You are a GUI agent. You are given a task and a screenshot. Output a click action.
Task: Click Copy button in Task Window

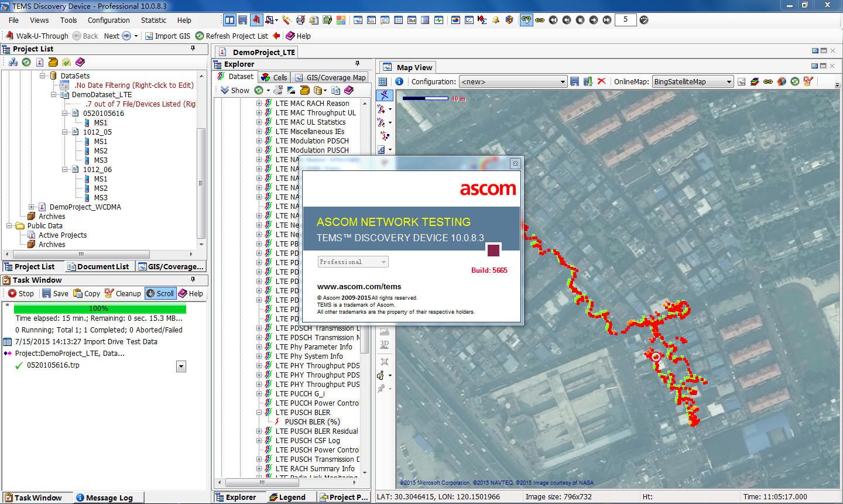[x=87, y=293]
